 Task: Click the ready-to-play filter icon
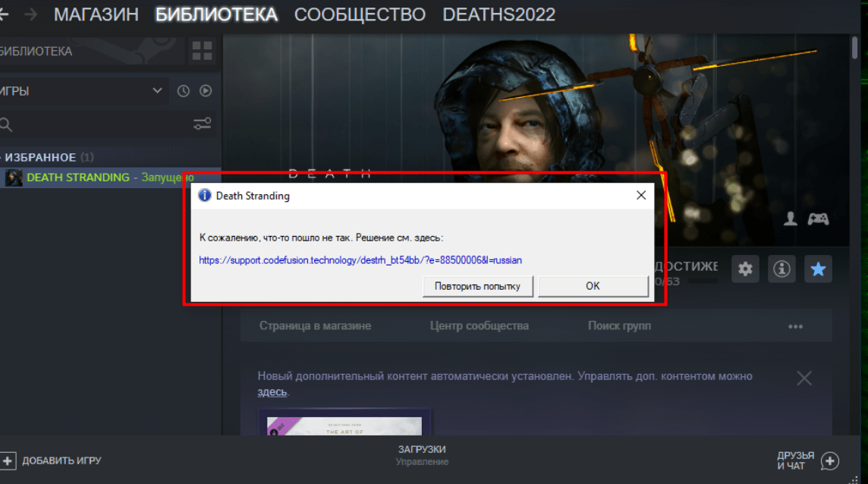click(205, 91)
